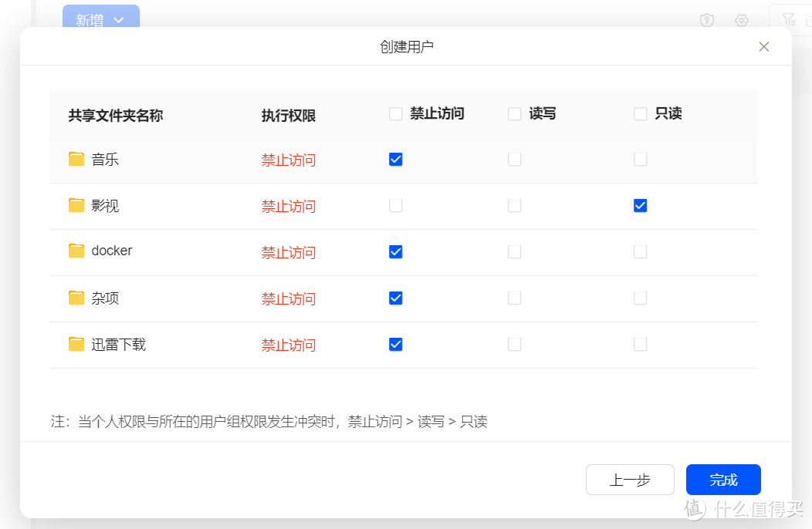812x529 pixels.
Task: Click the 上一步 button
Action: pyautogui.click(x=630, y=480)
